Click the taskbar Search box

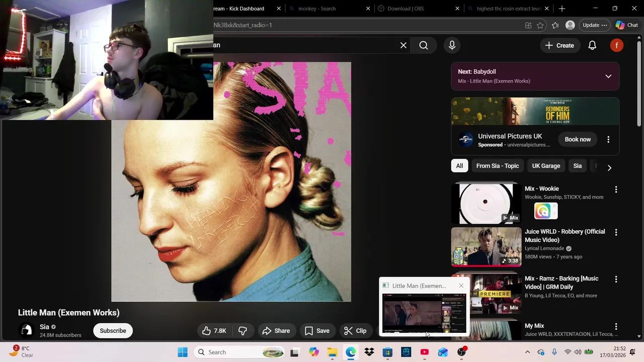[239, 352]
